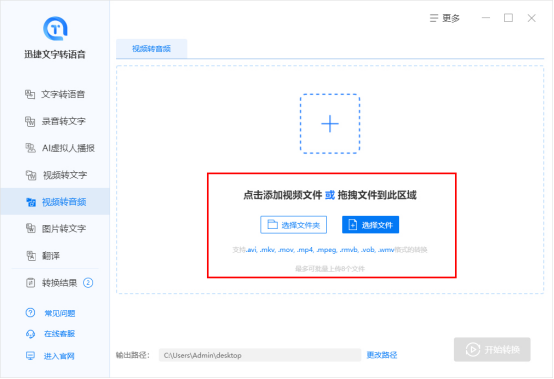The image size is (554, 379).
Task: Click the plus box to add video
Action: 330,124
